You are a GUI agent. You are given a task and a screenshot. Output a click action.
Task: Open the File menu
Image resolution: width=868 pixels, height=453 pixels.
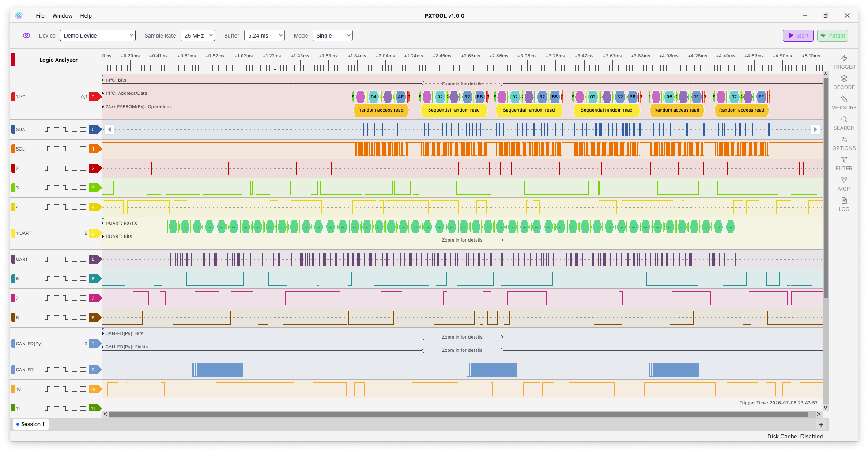click(40, 15)
